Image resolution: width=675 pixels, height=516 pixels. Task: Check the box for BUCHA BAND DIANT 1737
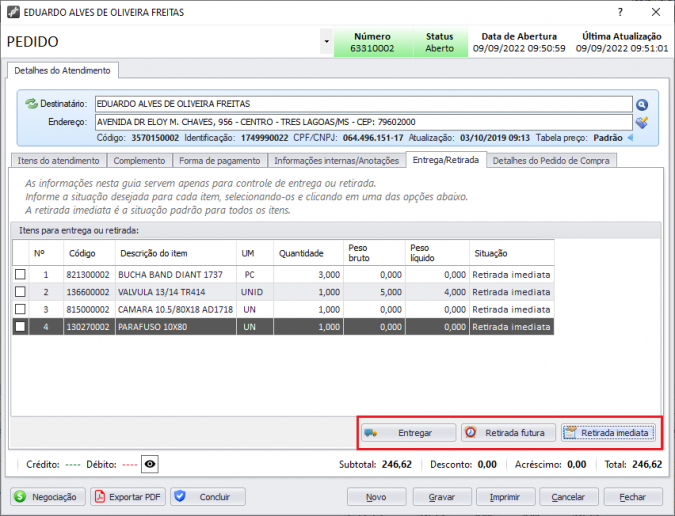20,274
